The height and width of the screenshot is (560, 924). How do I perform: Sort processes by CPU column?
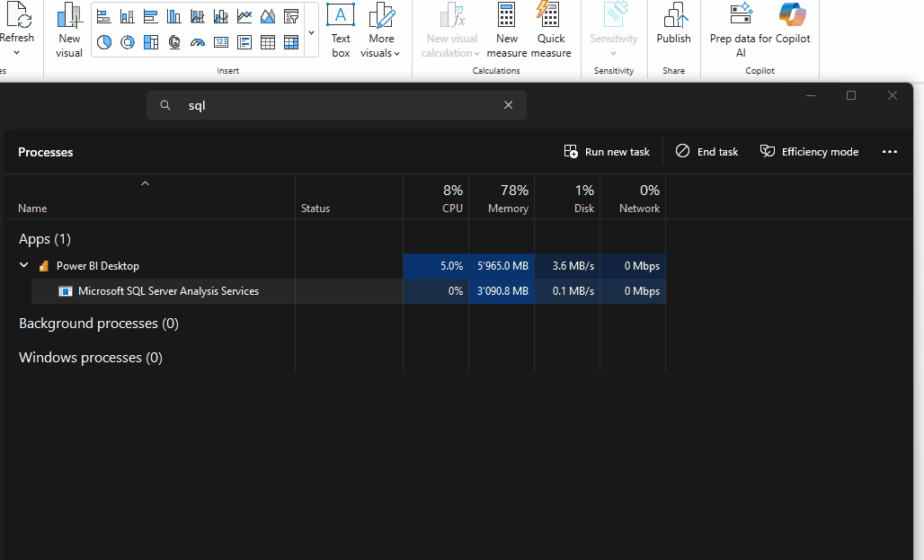[x=436, y=198]
